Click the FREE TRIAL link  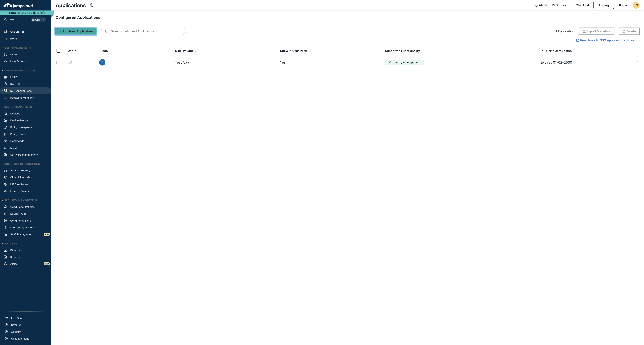point(17,13)
